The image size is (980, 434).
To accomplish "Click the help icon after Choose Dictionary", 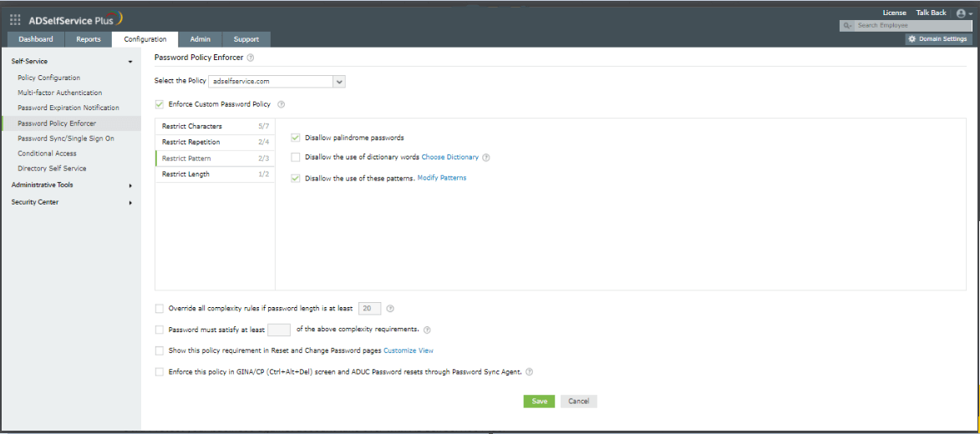I will (x=485, y=158).
